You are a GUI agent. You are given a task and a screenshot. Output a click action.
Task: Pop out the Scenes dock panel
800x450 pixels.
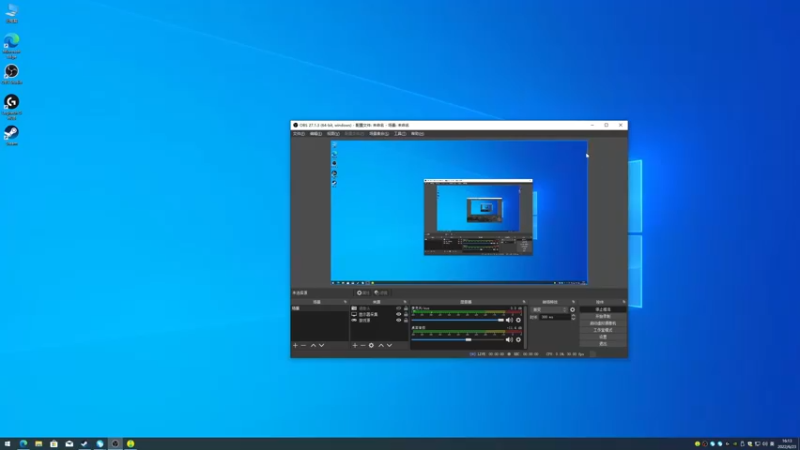point(345,302)
